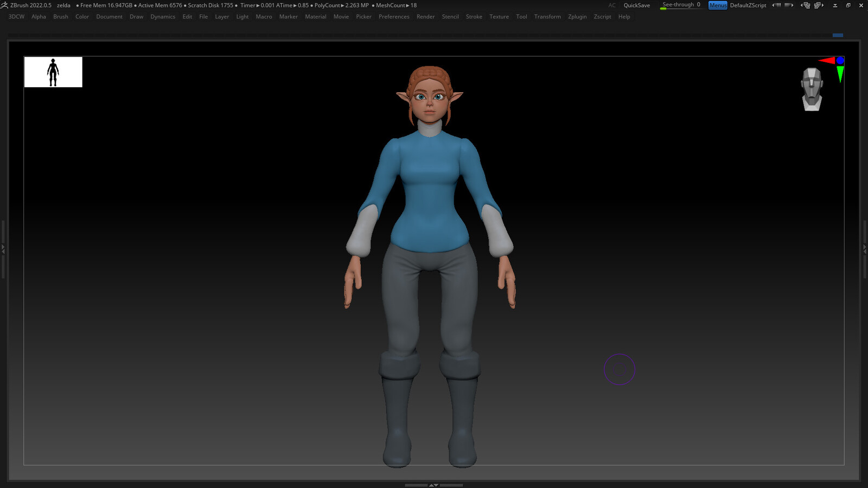Open the Brush menu
This screenshot has height=488, width=868.
61,17
